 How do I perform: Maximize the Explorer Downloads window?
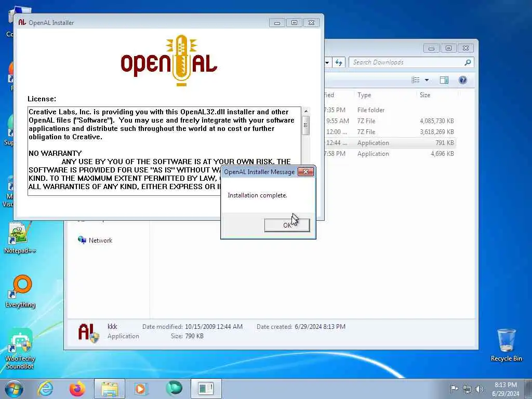448,48
